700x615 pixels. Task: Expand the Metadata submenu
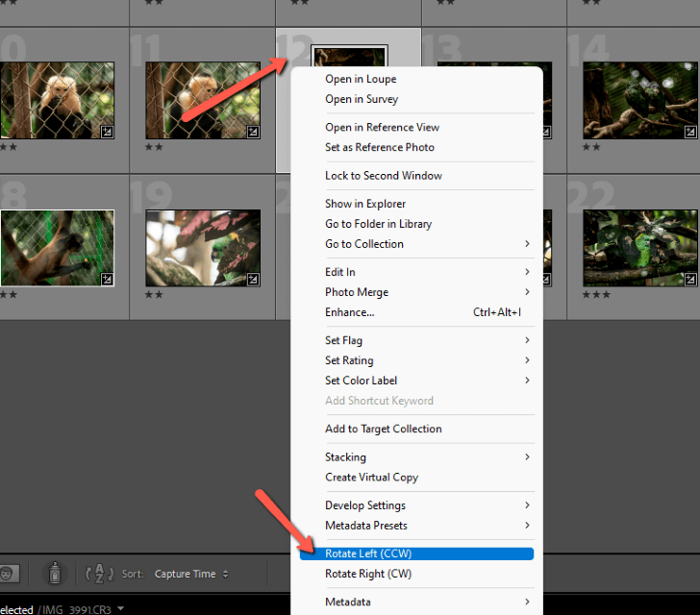tap(416, 602)
